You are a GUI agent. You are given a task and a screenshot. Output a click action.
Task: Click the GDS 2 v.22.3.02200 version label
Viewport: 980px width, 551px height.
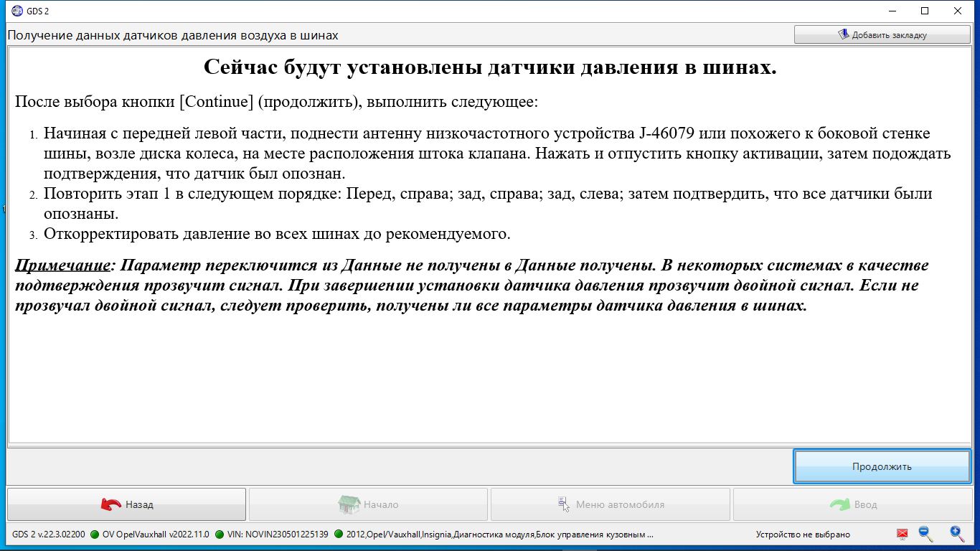(49, 534)
